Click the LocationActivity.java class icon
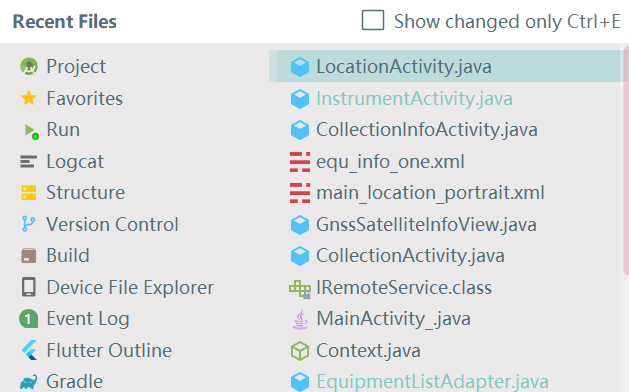Viewport: 629px width, 392px height. point(300,67)
